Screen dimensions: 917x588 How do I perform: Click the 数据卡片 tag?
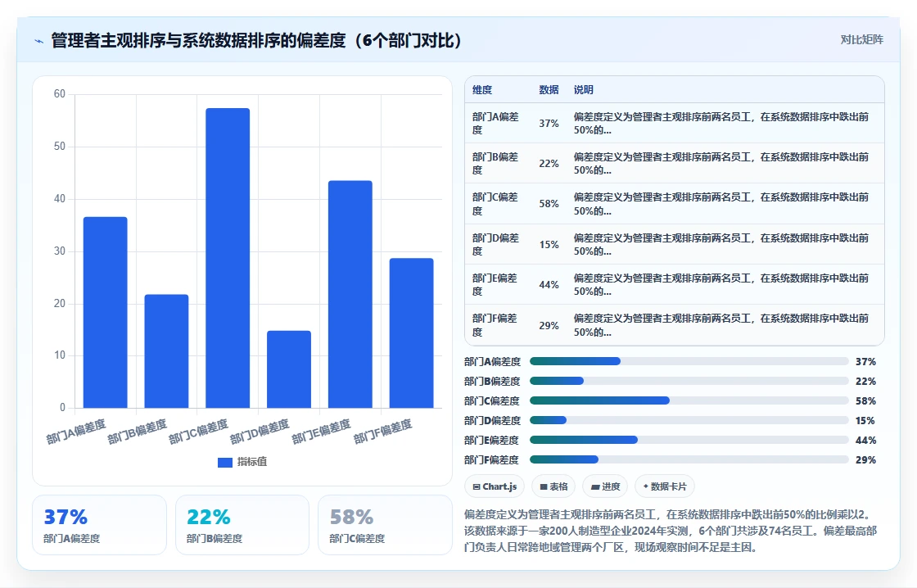pyautogui.click(x=664, y=486)
